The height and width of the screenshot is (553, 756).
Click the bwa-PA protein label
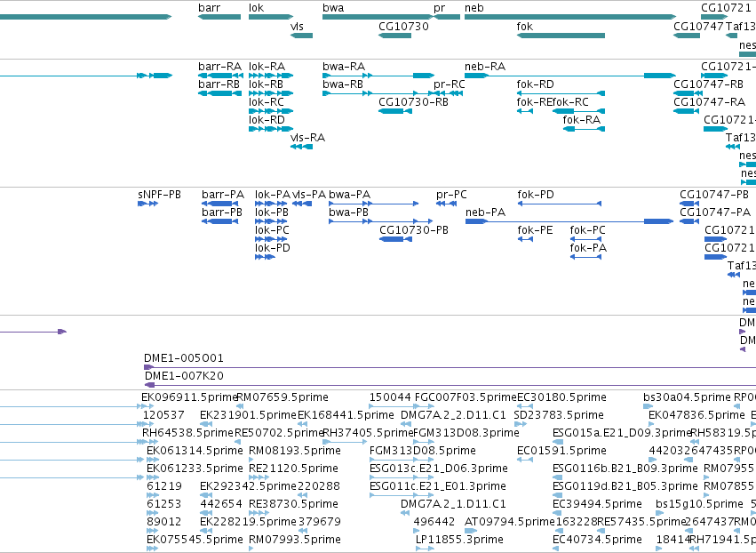(x=349, y=195)
